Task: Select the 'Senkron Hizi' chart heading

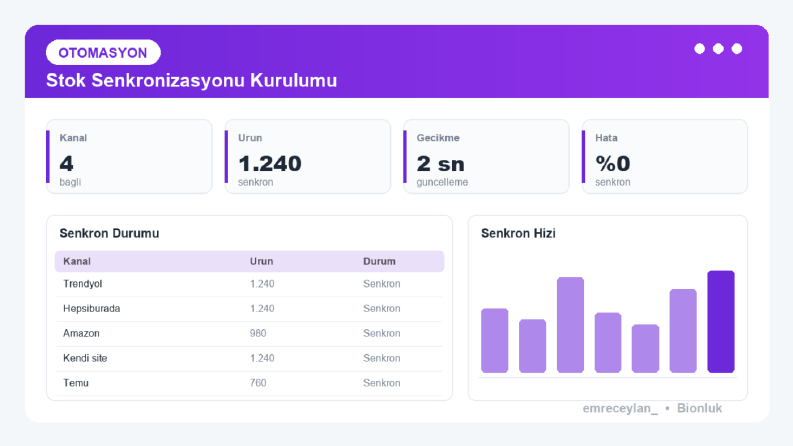Action: (x=518, y=233)
